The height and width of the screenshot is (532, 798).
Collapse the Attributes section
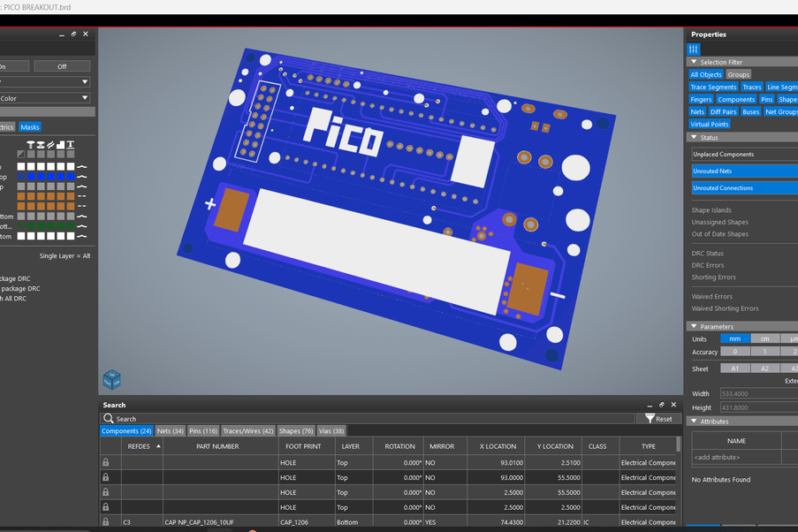pyautogui.click(x=694, y=421)
